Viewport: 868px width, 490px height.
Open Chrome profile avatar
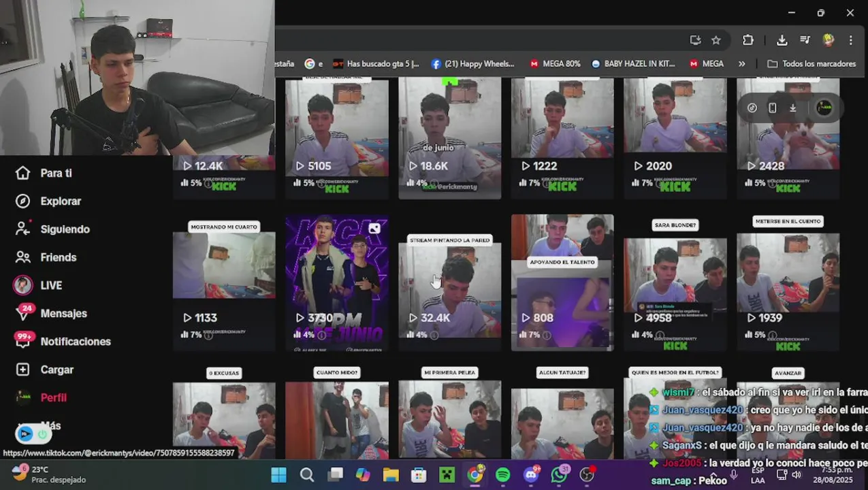point(829,40)
